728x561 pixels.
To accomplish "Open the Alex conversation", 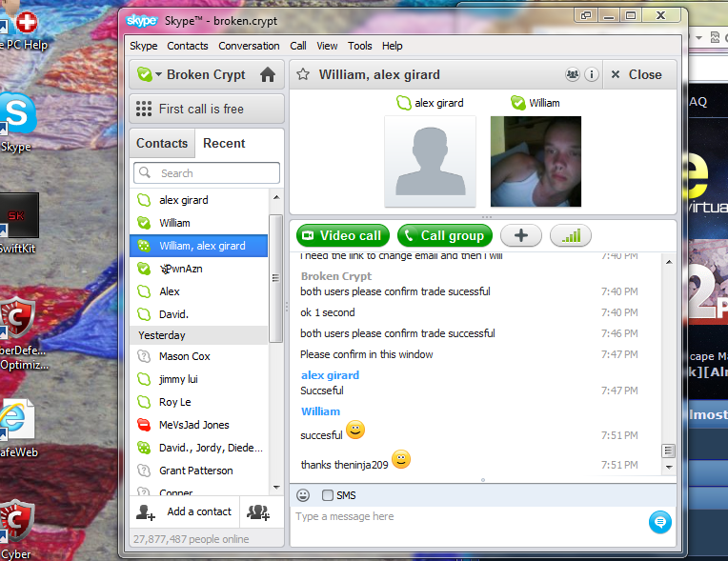I will (199, 291).
